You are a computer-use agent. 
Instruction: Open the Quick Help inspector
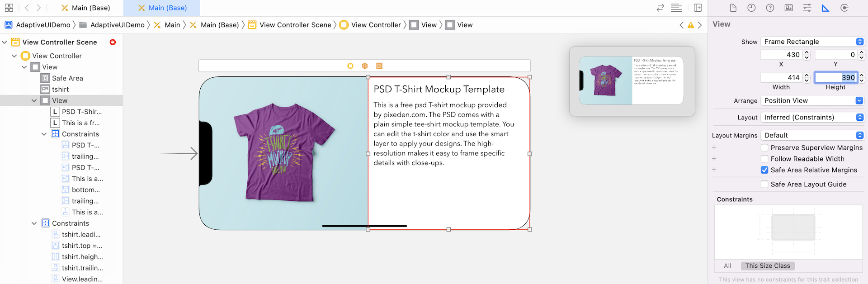pos(770,8)
